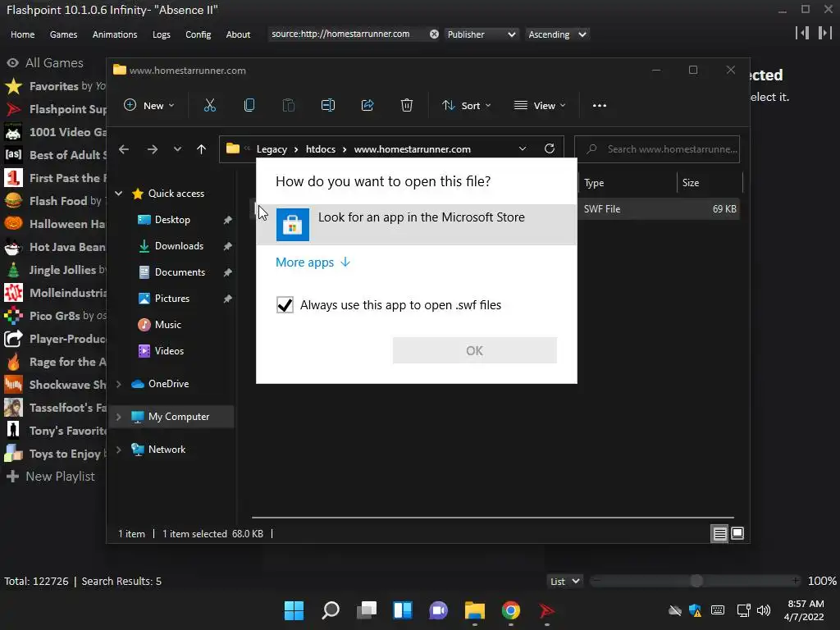Click the Copy icon in Explorer toolbar
The width and height of the screenshot is (840, 630).
click(x=249, y=105)
